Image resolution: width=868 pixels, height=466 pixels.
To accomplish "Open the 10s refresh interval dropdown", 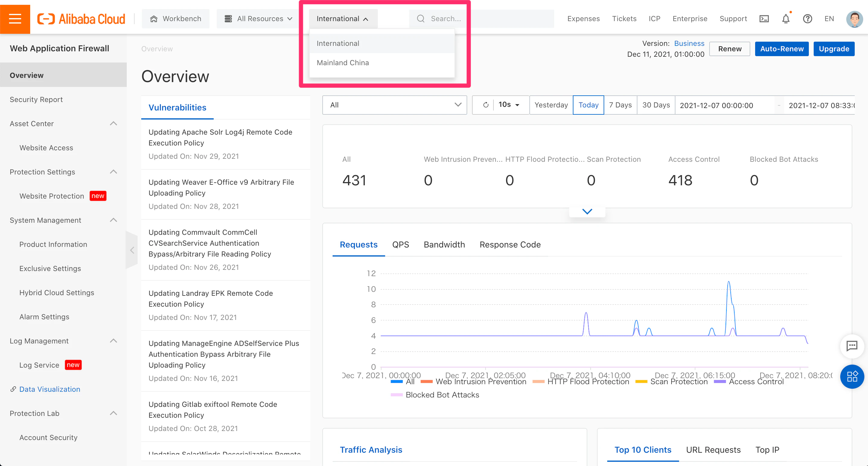I will pyautogui.click(x=509, y=105).
